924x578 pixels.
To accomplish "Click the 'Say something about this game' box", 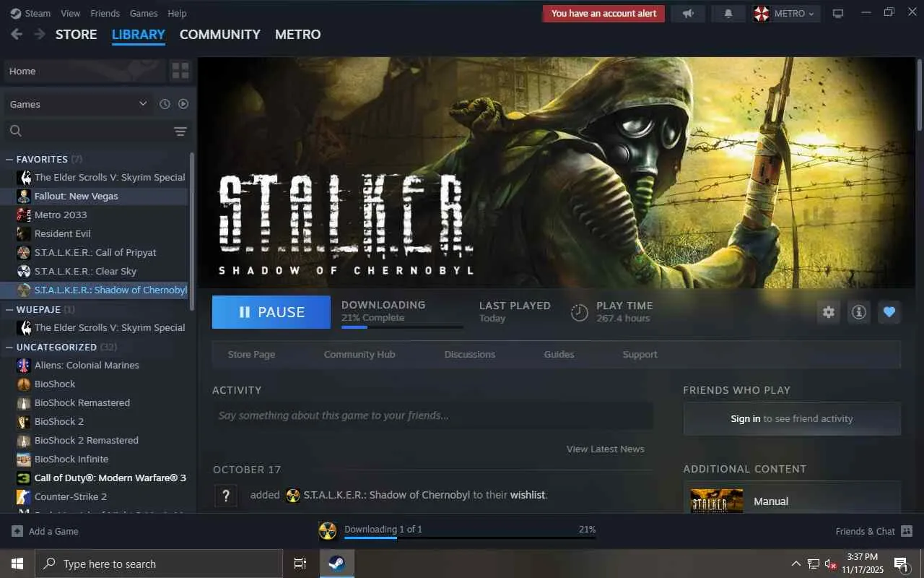I will 432,415.
